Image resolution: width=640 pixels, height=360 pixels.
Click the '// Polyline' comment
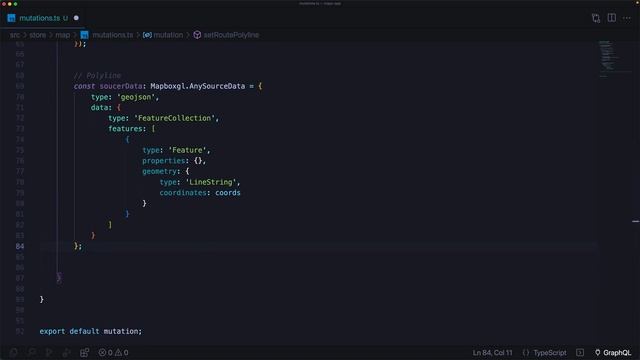point(97,76)
